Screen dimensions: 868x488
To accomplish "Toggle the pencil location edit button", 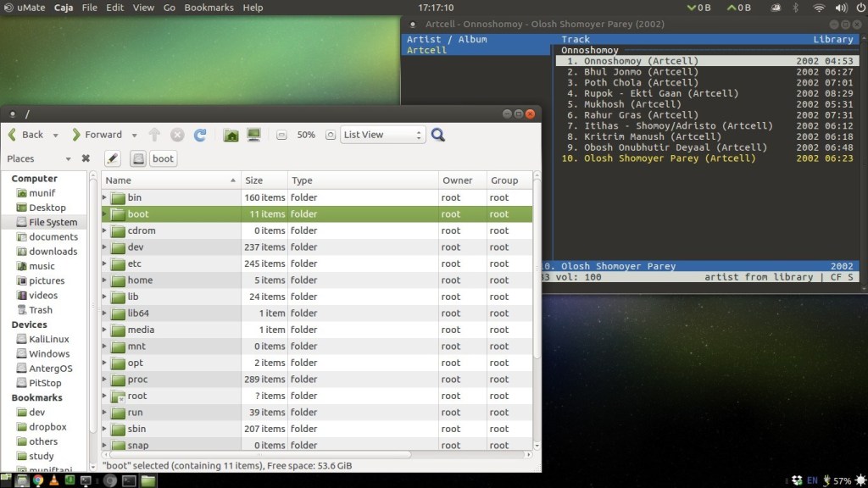I will click(x=113, y=158).
